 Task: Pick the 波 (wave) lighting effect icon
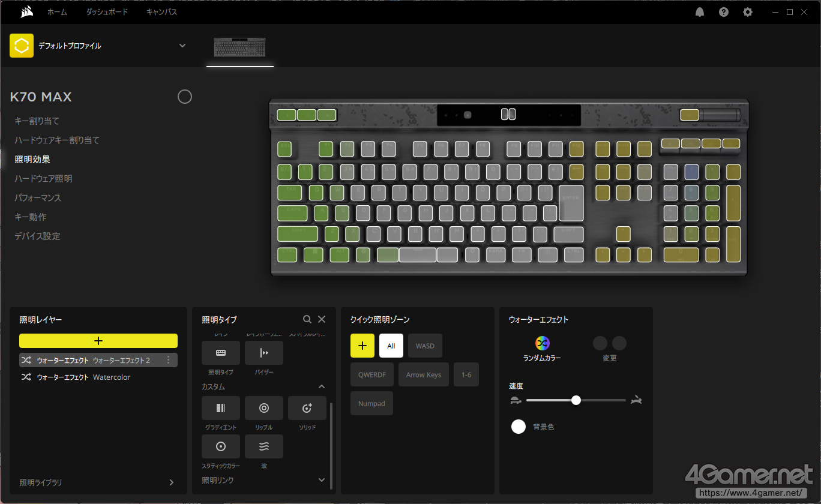tap(263, 446)
